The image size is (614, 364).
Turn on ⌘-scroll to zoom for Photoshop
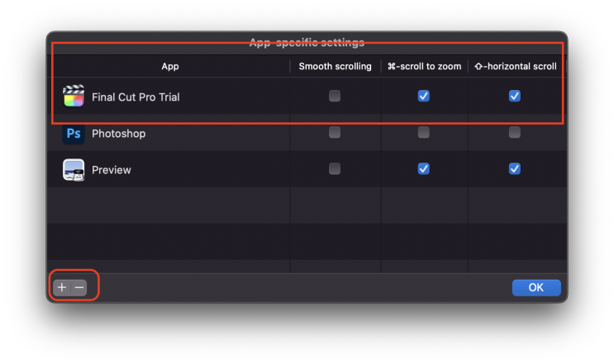tap(424, 133)
